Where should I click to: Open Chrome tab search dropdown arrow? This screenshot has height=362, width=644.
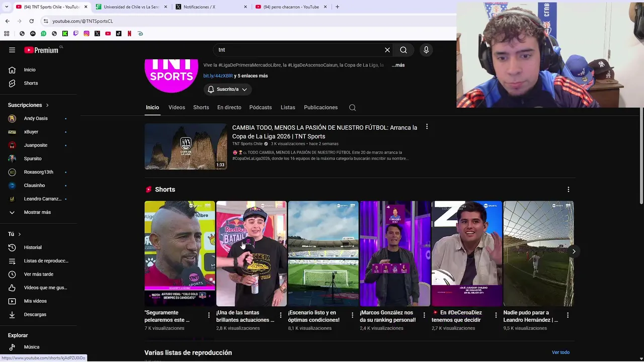[7, 7]
